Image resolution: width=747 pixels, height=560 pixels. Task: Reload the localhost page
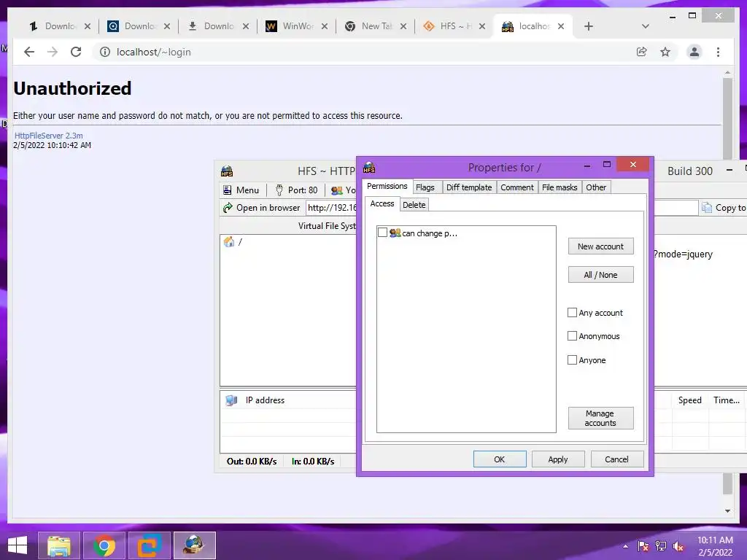click(x=76, y=52)
